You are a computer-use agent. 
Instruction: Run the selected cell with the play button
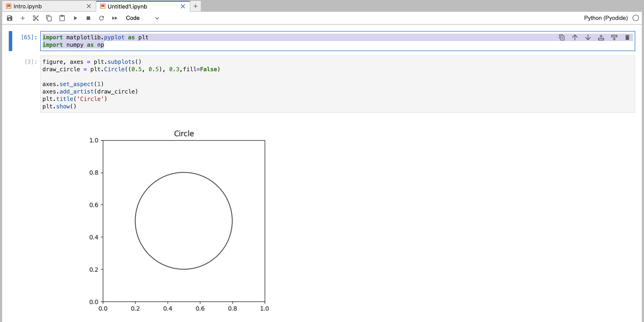(75, 18)
